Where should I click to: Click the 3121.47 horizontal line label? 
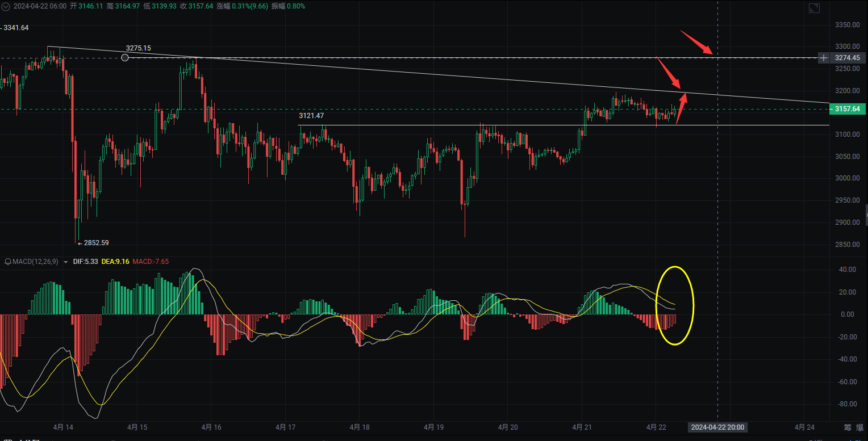[311, 116]
